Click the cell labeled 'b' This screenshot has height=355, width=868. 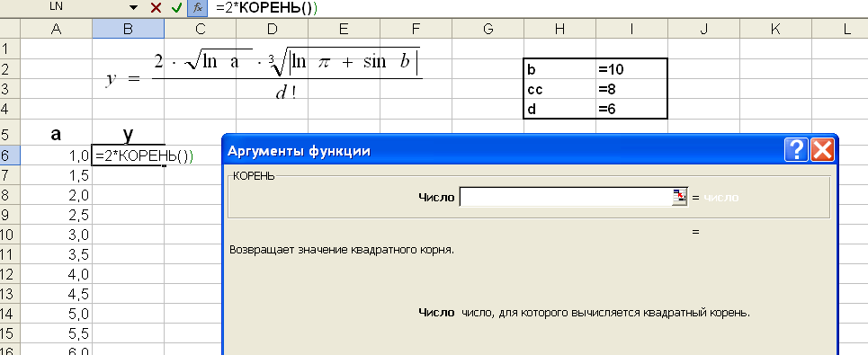click(x=560, y=69)
